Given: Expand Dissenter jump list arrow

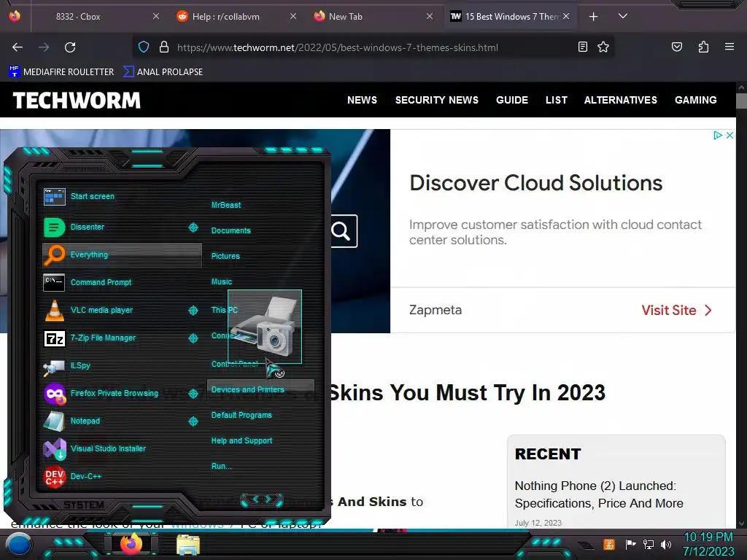Looking at the screenshot, I should pos(193,227).
